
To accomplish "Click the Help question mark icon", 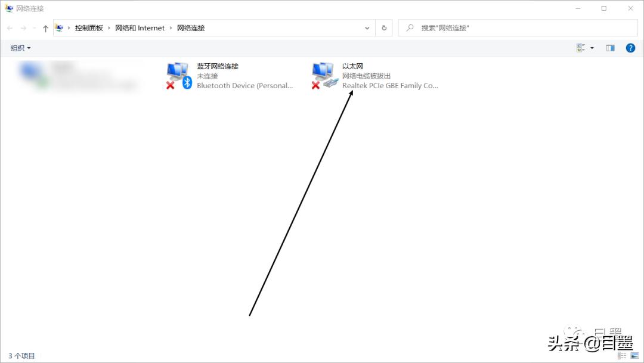I will [x=630, y=48].
